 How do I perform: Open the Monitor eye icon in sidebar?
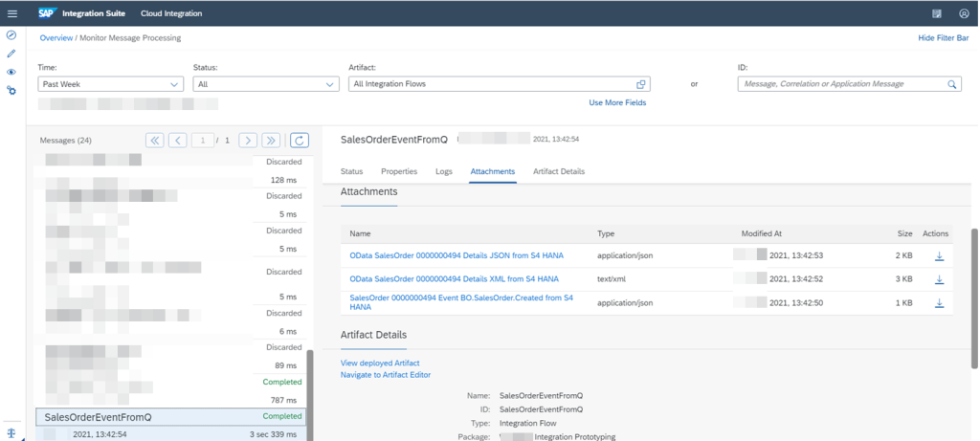(x=11, y=72)
